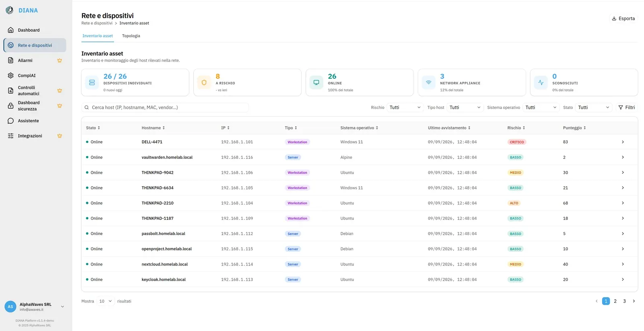The image size is (644, 331).
Task: Click the Esporta download button
Action: pyautogui.click(x=623, y=19)
